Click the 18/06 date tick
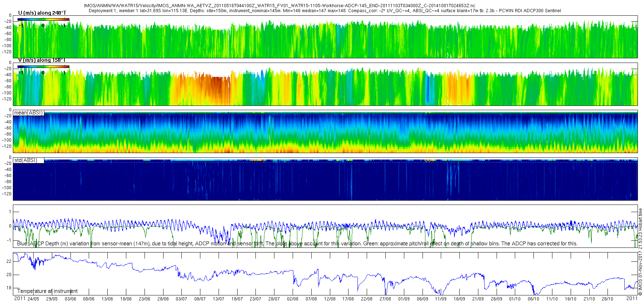644x304 pixels. [126, 299]
